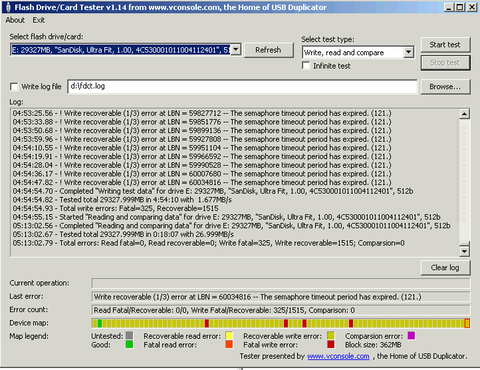Open the About menu
This screenshot has height=370, width=480.
[15, 20]
